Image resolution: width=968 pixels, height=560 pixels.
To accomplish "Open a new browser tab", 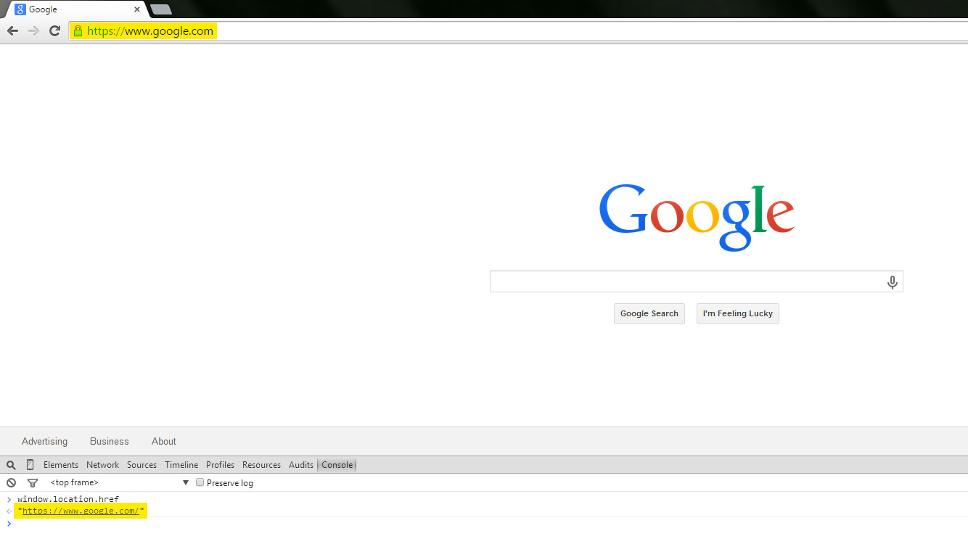I will (x=160, y=9).
